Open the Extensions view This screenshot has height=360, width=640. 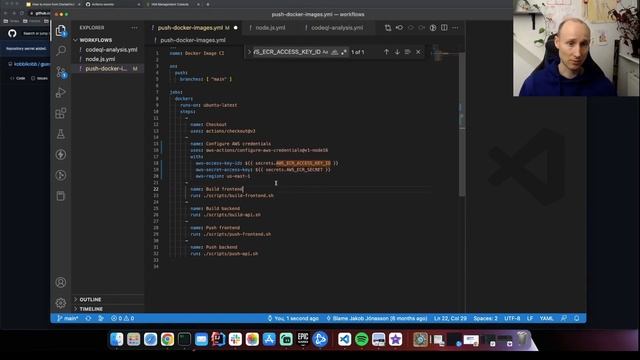click(61, 113)
